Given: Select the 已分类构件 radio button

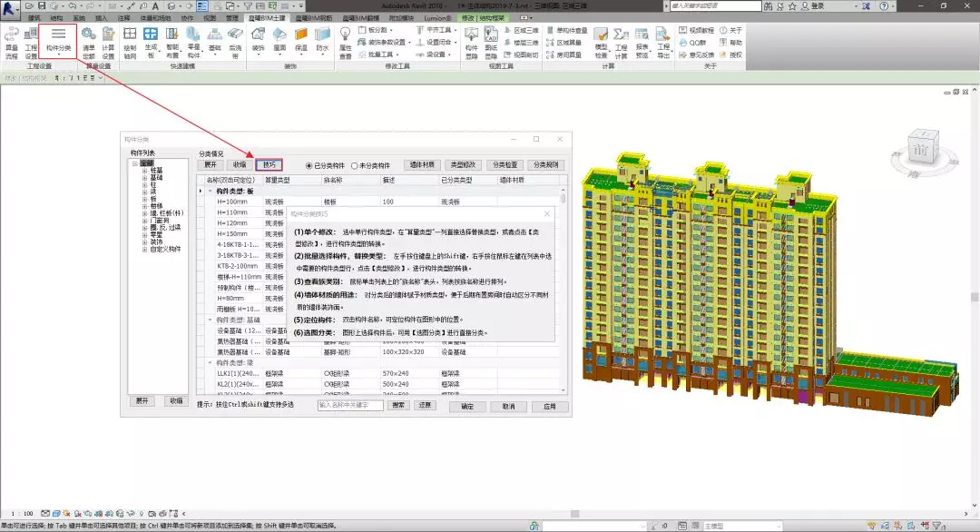Looking at the screenshot, I should click(x=309, y=165).
